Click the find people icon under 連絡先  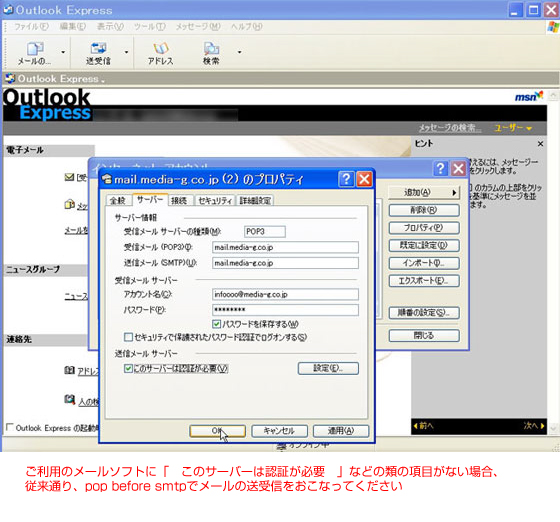(69, 399)
